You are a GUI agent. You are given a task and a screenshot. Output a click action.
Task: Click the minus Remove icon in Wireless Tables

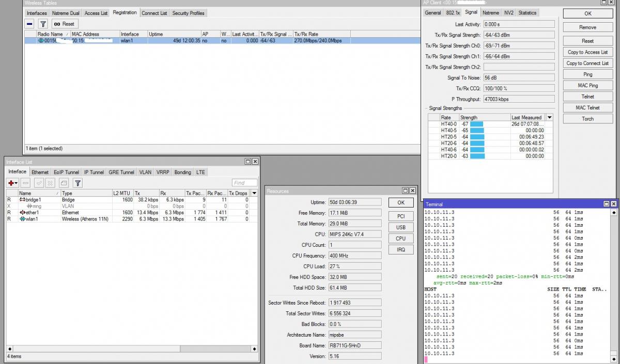(x=30, y=24)
